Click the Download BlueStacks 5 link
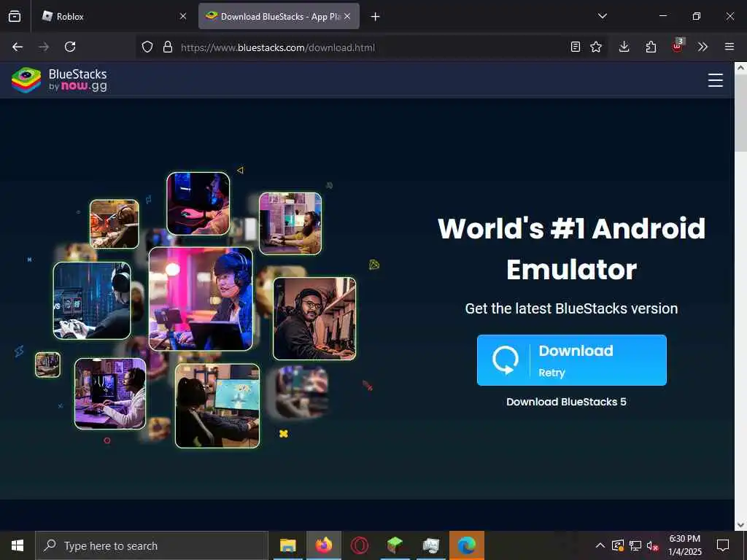 click(566, 402)
